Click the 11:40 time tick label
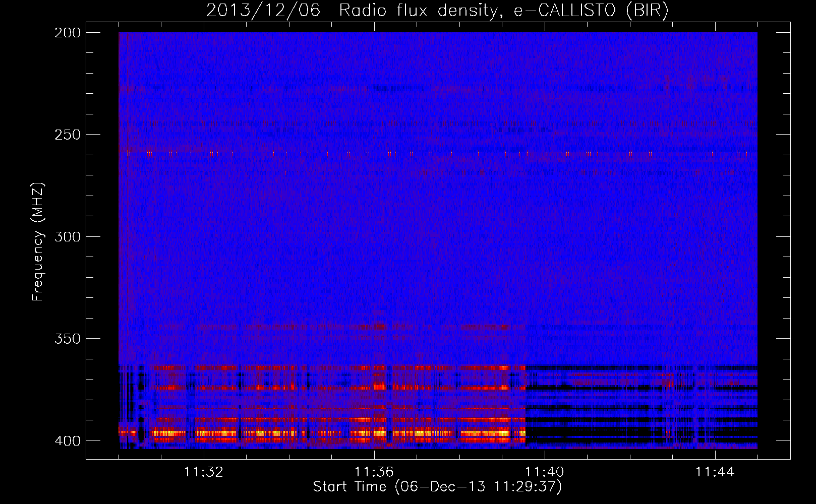816x504 pixels. tap(545, 472)
